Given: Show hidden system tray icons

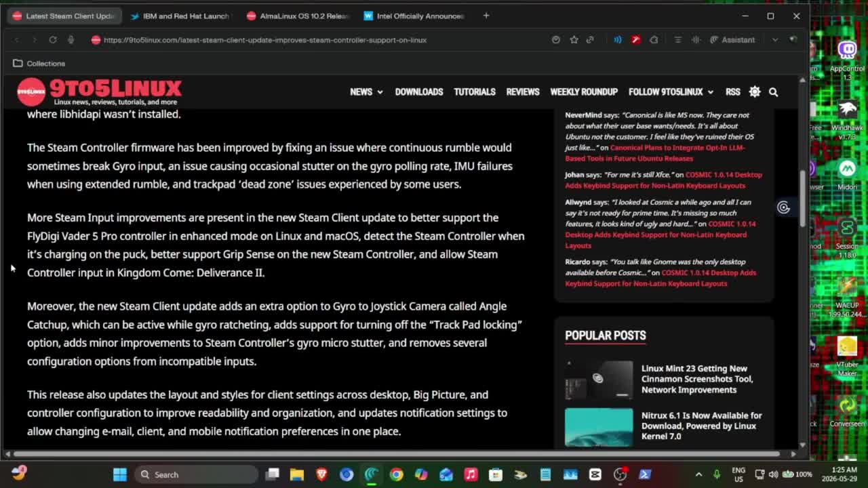Looking at the screenshot, I should pyautogui.click(x=698, y=474).
